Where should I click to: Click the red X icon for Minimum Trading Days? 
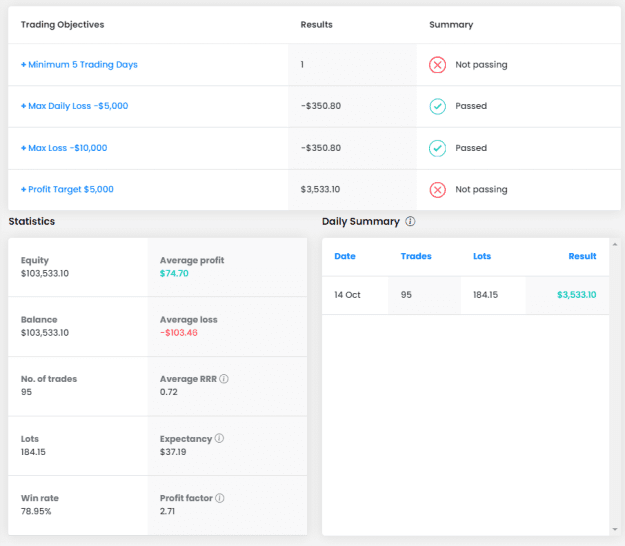pos(437,65)
